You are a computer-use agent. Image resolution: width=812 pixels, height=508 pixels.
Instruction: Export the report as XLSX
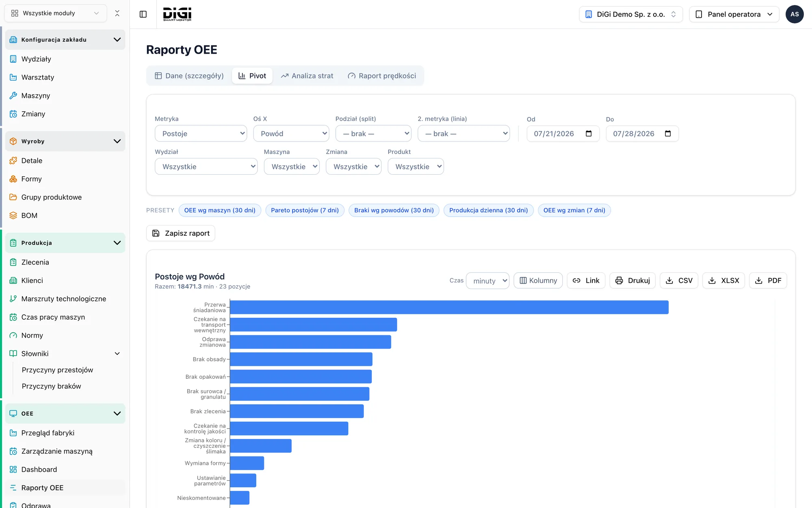723,281
